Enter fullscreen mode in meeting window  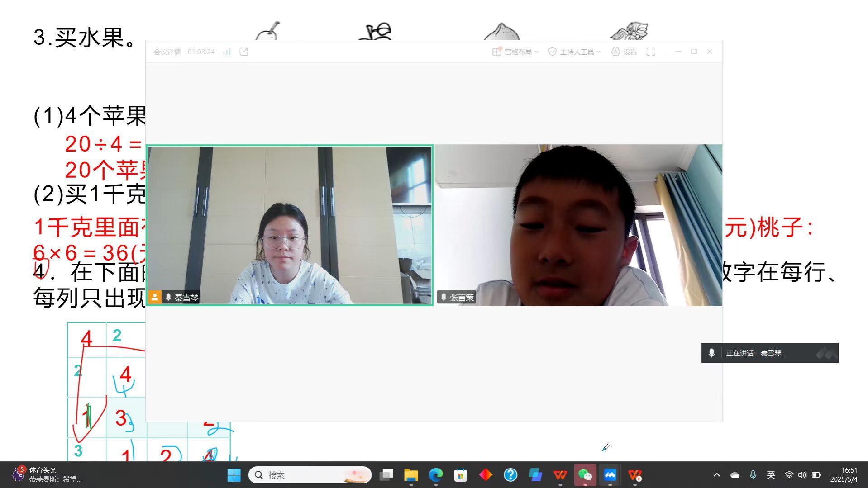tap(650, 52)
